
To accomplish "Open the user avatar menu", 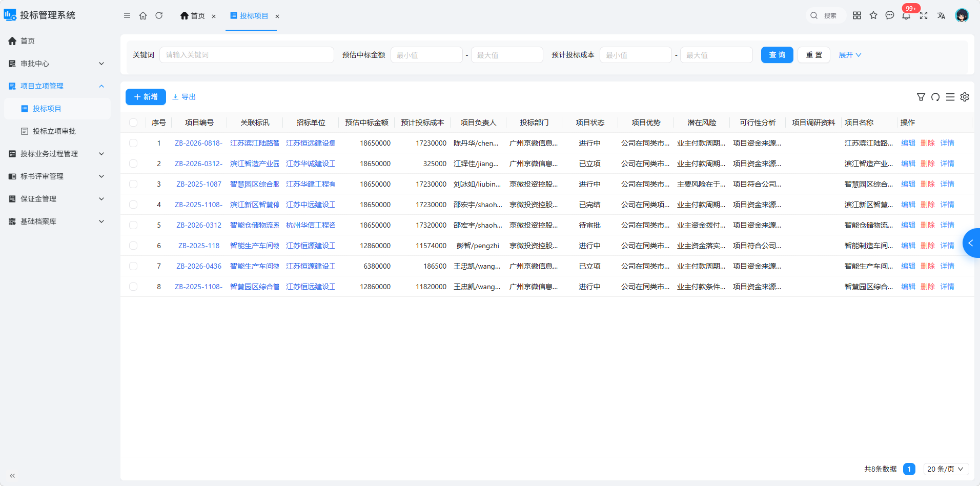I will pyautogui.click(x=962, y=15).
